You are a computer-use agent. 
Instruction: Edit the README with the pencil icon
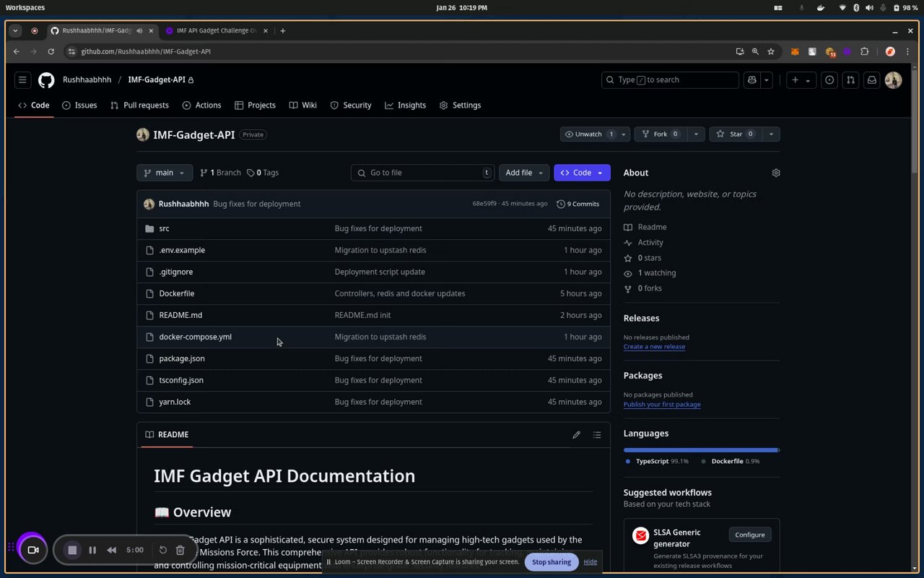pos(576,435)
